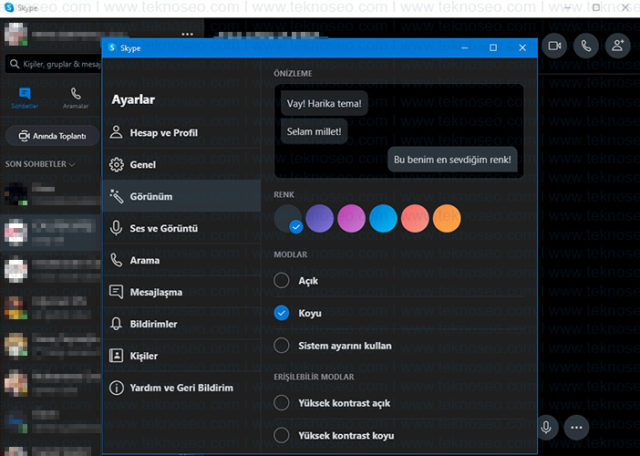The width and height of the screenshot is (640, 456).
Task: Click the bell icon beside Bildirimler
Action: coord(116,324)
